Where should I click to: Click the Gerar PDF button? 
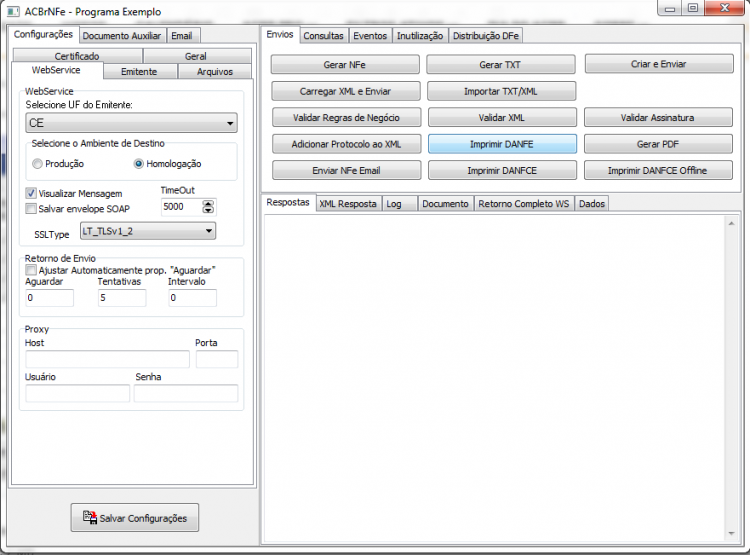[x=658, y=144]
